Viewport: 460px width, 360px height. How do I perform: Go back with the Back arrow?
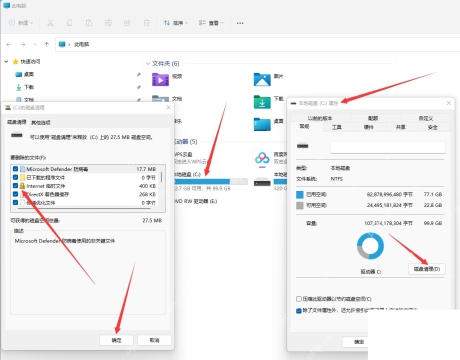pos(9,44)
